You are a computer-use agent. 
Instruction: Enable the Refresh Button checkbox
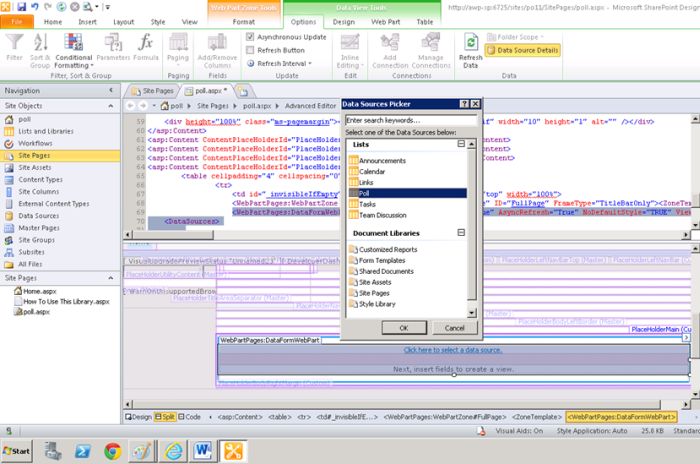tap(250, 50)
